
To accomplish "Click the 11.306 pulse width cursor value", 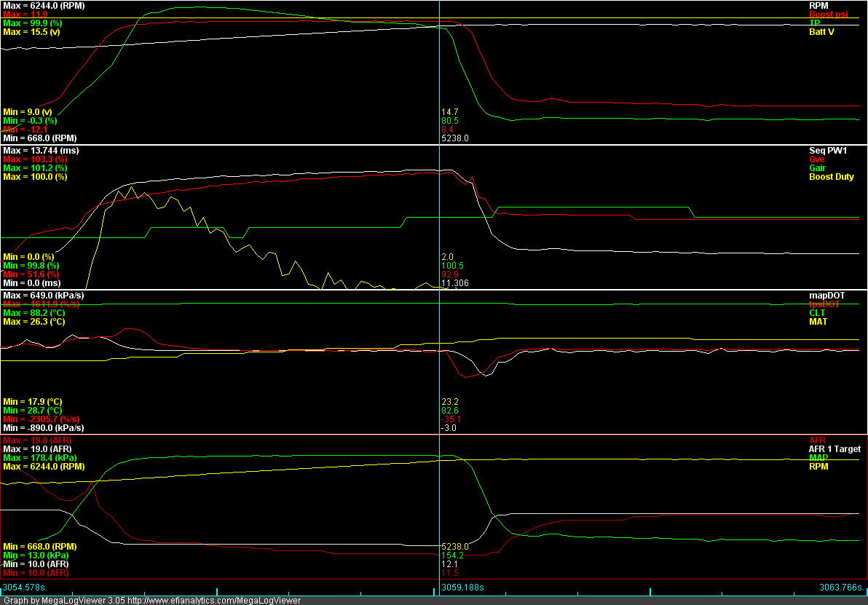I will tap(455, 283).
